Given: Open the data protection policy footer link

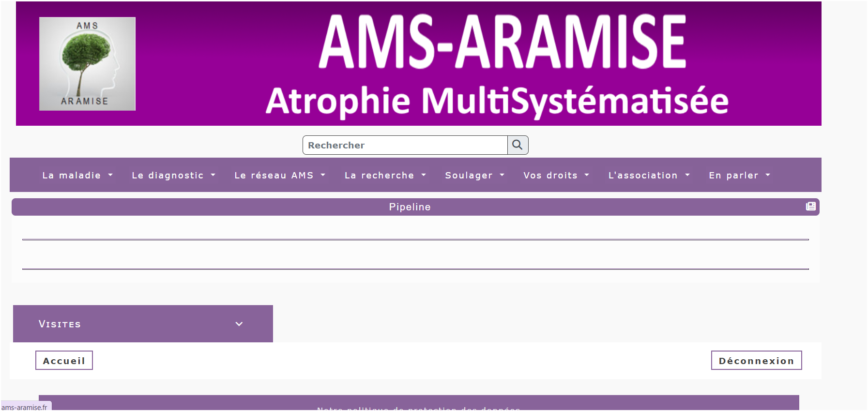Looking at the screenshot, I should coord(418,407).
